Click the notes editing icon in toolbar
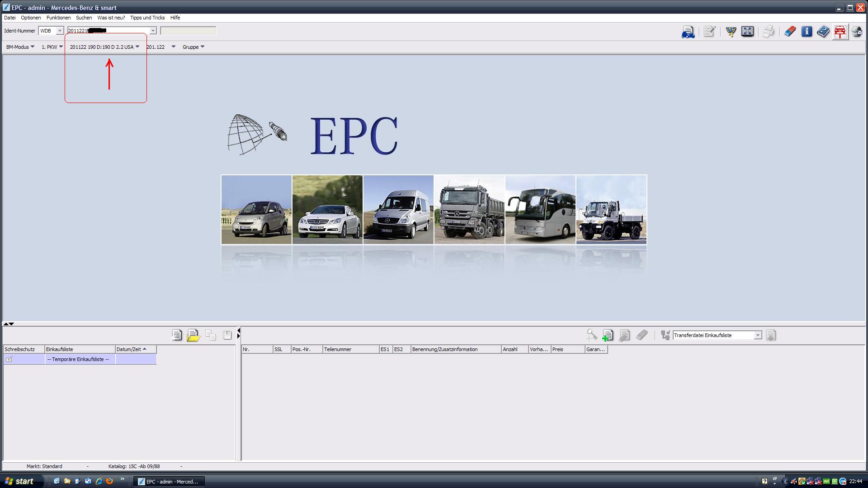This screenshot has width=868, height=488. coord(709,32)
